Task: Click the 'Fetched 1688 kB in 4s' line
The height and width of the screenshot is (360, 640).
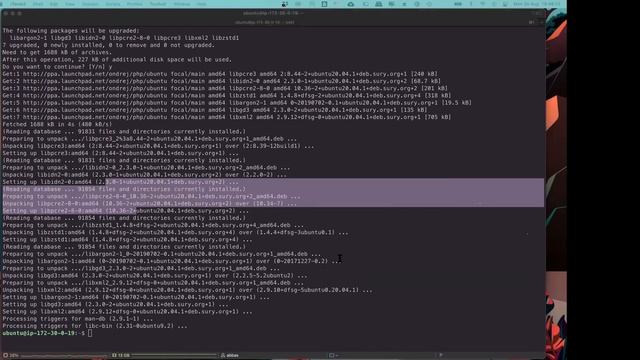Action: pyautogui.click(x=57, y=124)
